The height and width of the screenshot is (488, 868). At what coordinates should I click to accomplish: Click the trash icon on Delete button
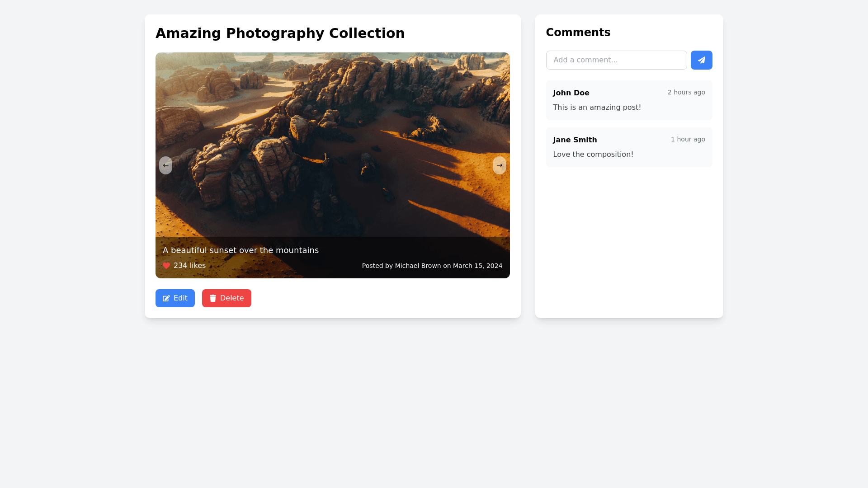213,298
